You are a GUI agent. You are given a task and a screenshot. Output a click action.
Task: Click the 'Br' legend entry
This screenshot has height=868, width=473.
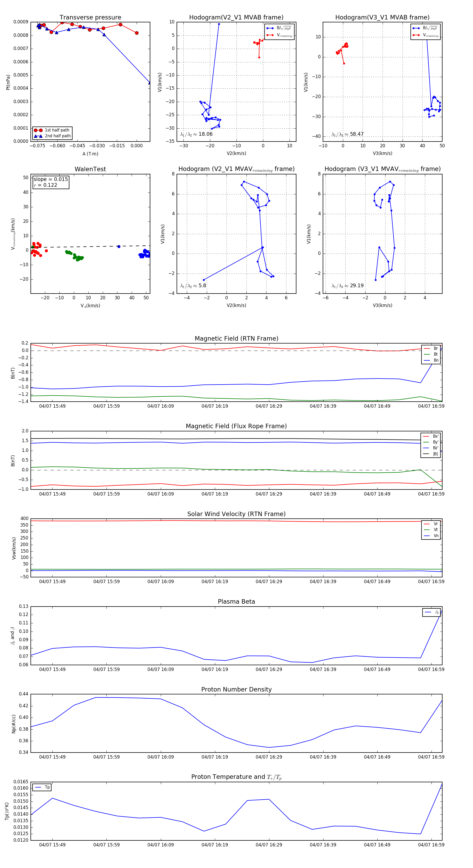[431, 349]
